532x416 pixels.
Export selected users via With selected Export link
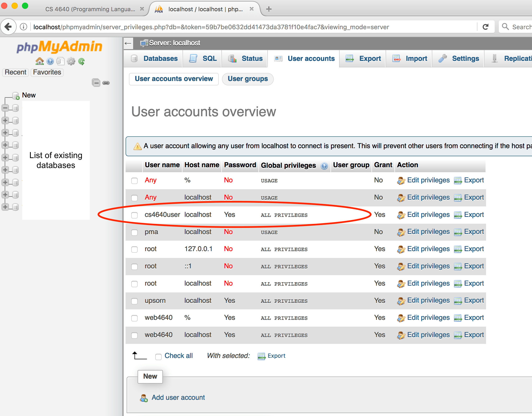[276, 356]
